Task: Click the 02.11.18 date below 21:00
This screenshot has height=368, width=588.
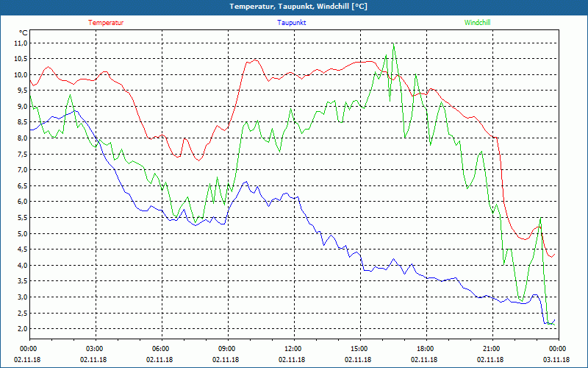Action: point(490,359)
